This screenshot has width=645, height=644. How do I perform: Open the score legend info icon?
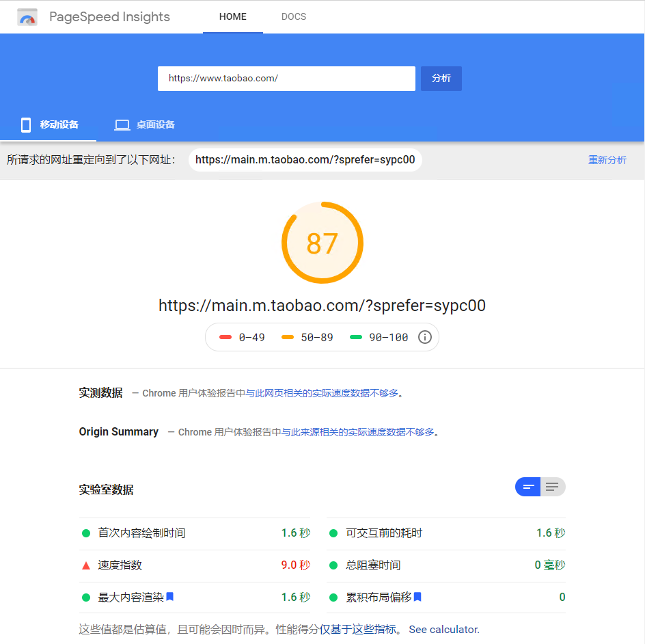[x=424, y=337]
